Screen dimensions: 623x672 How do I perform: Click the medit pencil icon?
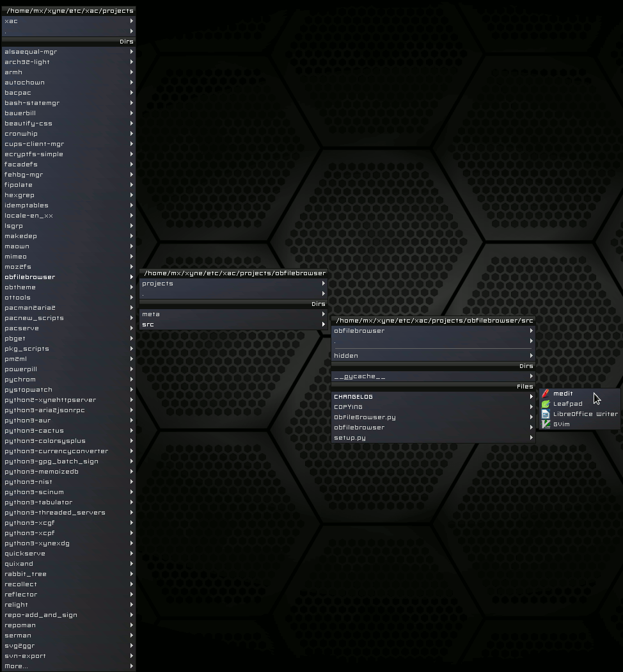546,394
